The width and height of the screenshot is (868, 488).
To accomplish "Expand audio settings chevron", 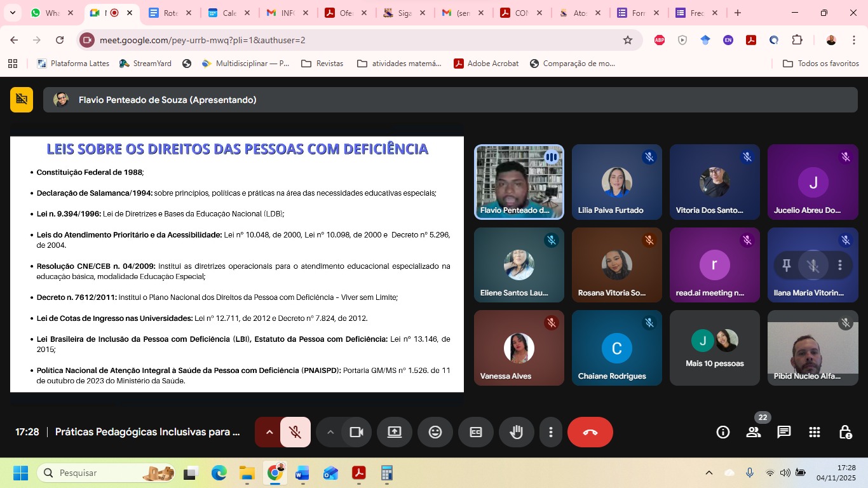I will coord(269,432).
